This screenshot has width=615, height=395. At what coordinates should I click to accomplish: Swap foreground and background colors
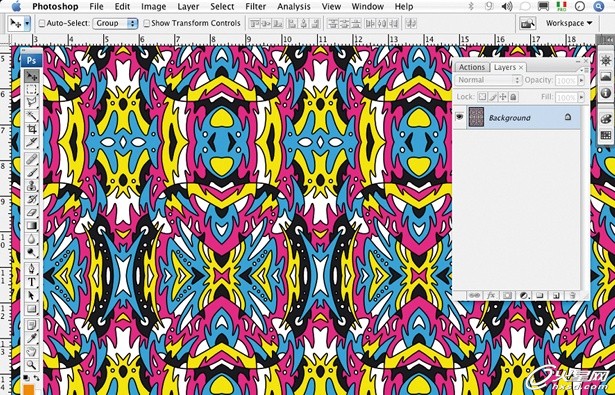point(36,379)
